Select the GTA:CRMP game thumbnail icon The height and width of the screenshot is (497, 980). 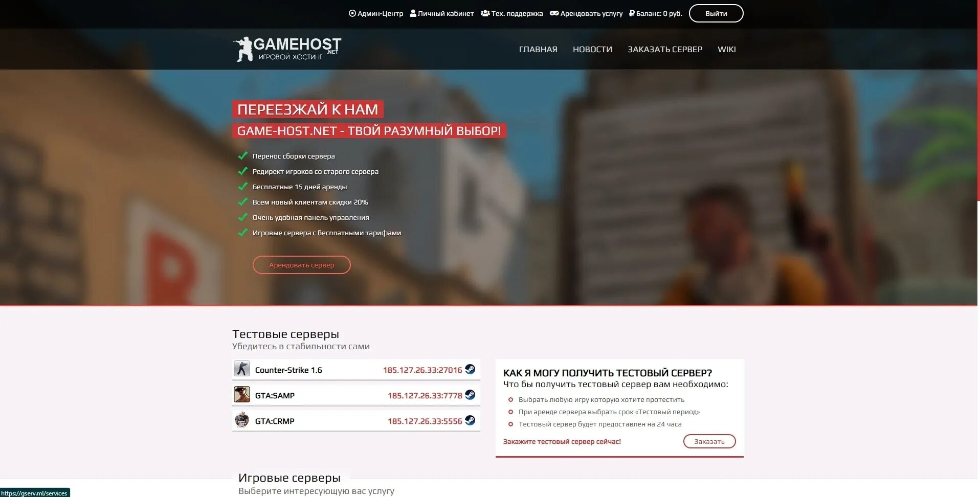coord(242,420)
